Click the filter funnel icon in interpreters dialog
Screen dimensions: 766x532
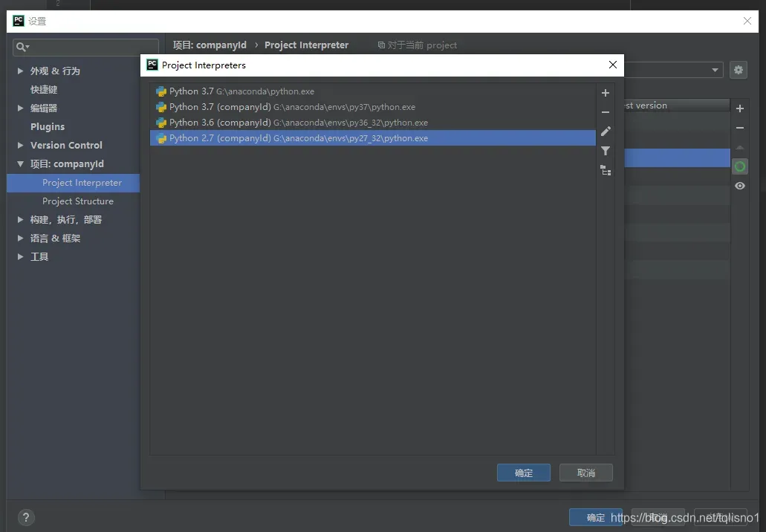[x=606, y=151]
